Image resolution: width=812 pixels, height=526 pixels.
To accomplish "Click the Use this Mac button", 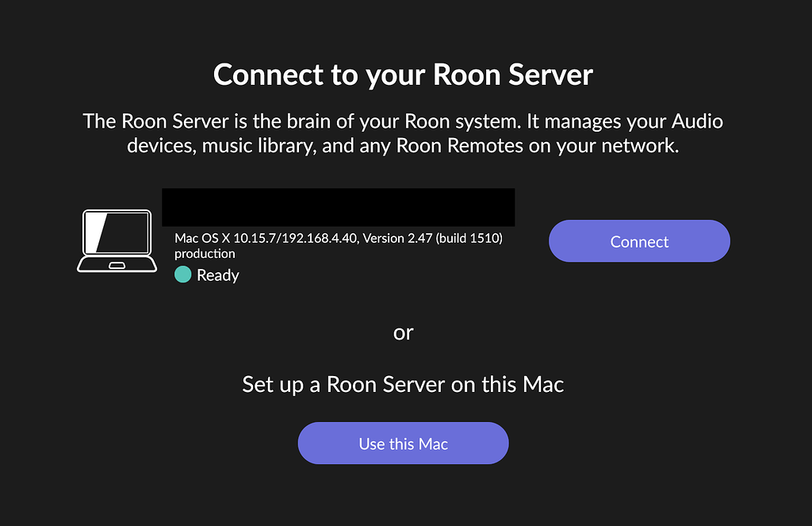I will pos(403,443).
